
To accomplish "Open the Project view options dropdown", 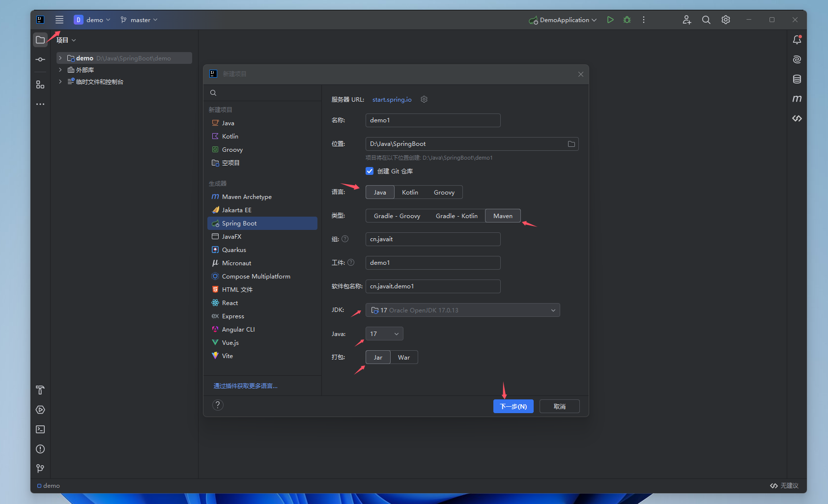I will pyautogui.click(x=66, y=40).
